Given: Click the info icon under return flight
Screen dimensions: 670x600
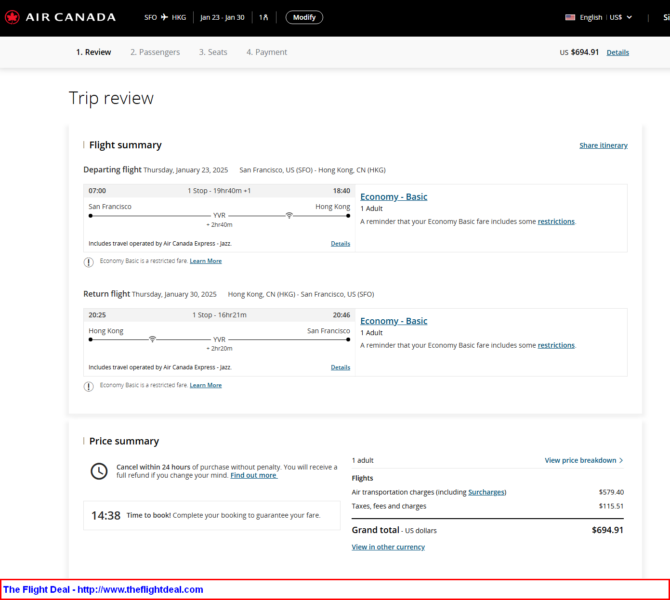Looking at the screenshot, I should [x=89, y=385].
